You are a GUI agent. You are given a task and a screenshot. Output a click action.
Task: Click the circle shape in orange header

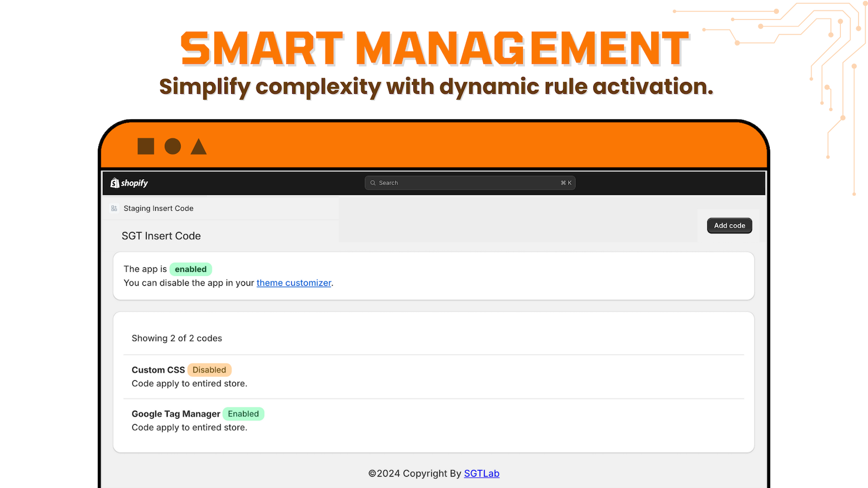click(x=173, y=146)
